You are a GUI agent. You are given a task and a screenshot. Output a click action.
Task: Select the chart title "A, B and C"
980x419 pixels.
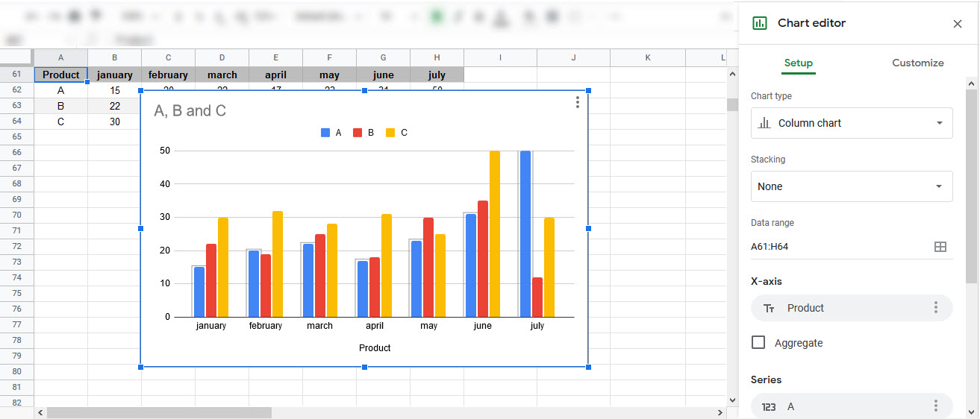[190, 111]
